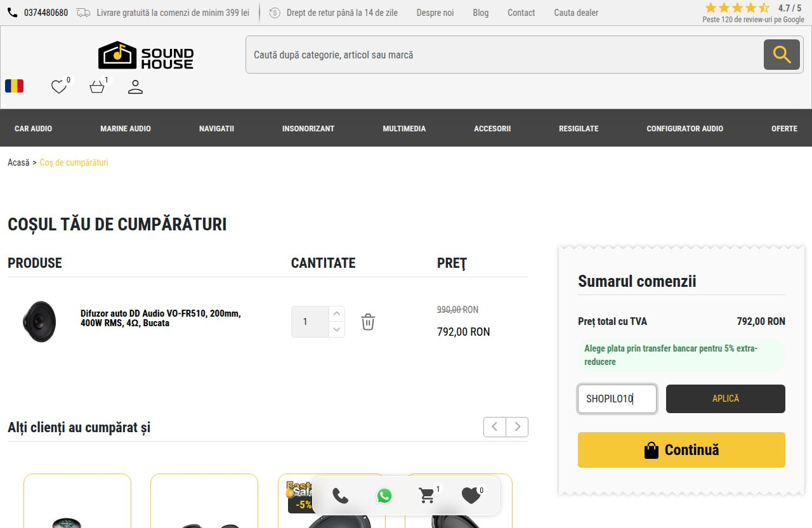This screenshot has height=528, width=812.
Task: Click the quantity input showing 1
Action: (310, 322)
